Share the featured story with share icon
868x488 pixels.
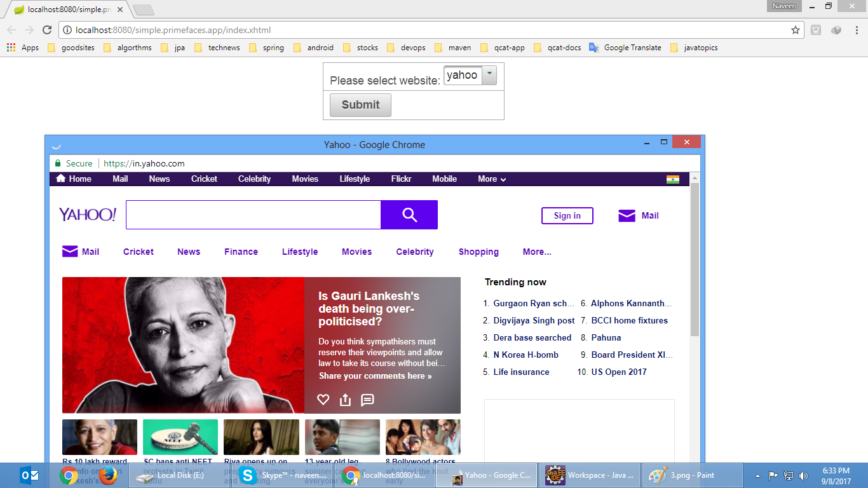tap(345, 400)
